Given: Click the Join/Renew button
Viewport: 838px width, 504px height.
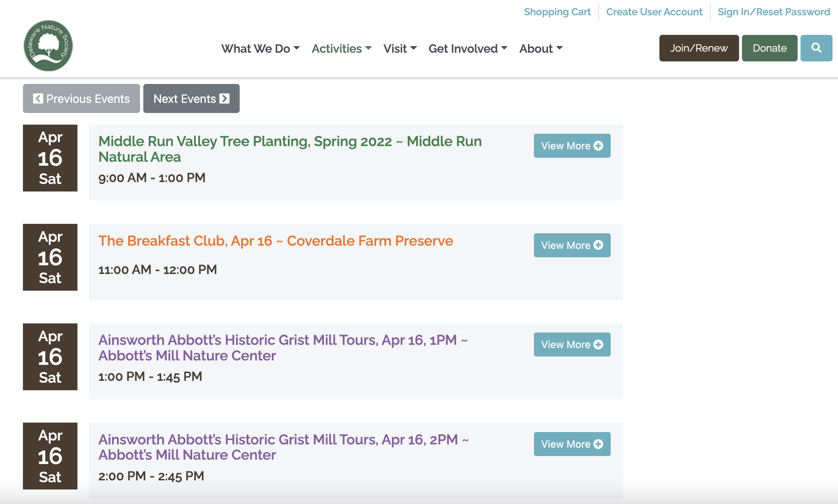Looking at the screenshot, I should coord(699,48).
